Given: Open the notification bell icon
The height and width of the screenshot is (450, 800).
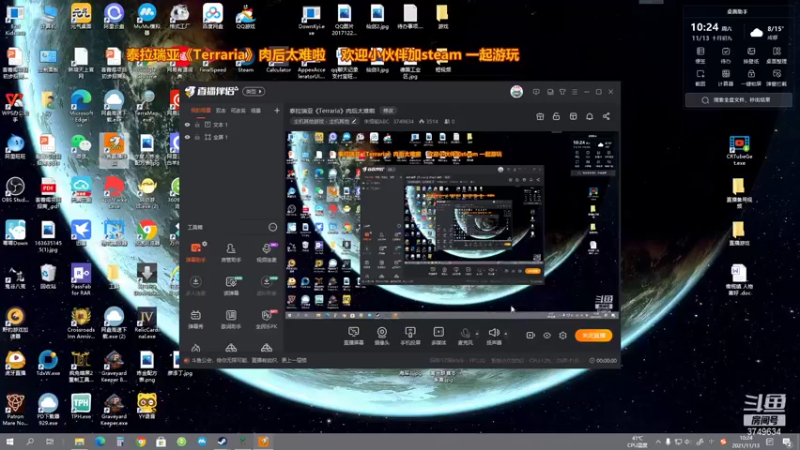Looking at the screenshot, I should tap(589, 116).
